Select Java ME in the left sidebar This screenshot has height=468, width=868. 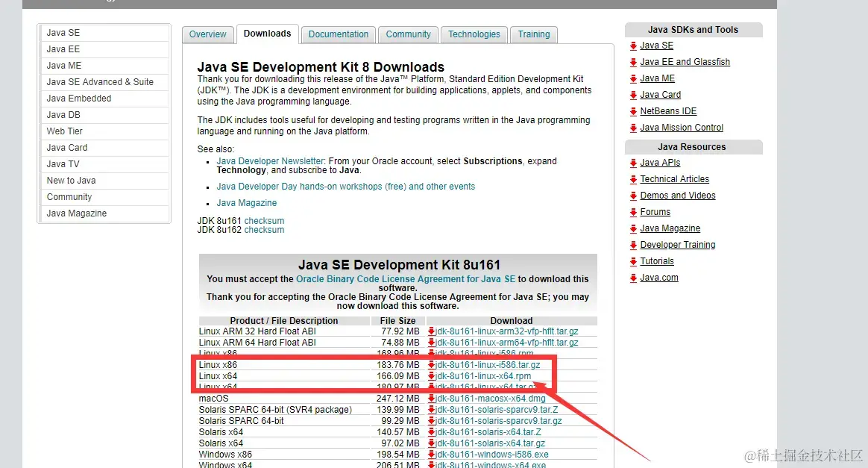tap(104, 66)
